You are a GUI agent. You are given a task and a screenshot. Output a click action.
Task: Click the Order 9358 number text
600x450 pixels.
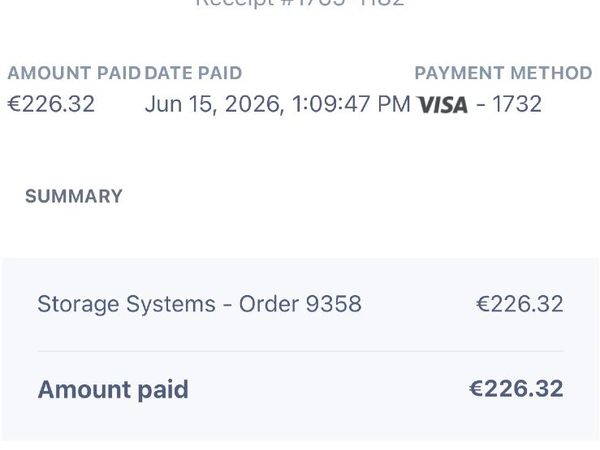(x=300, y=304)
